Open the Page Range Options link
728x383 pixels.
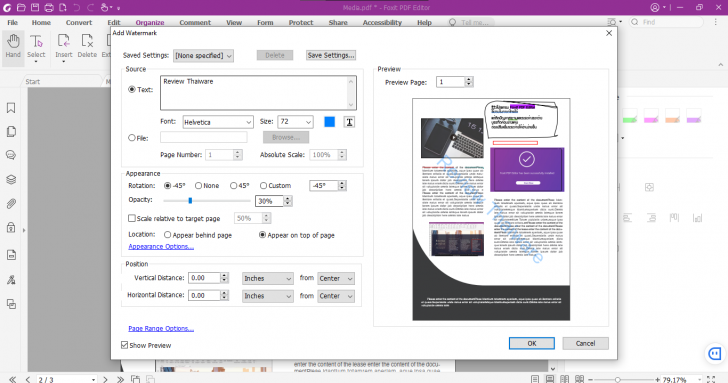[x=161, y=328]
